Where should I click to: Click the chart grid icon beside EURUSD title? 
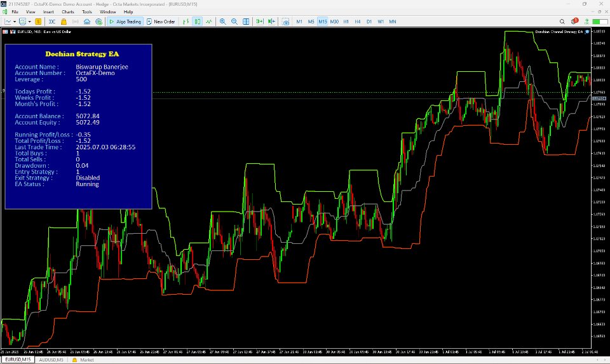pyautogui.click(x=6, y=32)
